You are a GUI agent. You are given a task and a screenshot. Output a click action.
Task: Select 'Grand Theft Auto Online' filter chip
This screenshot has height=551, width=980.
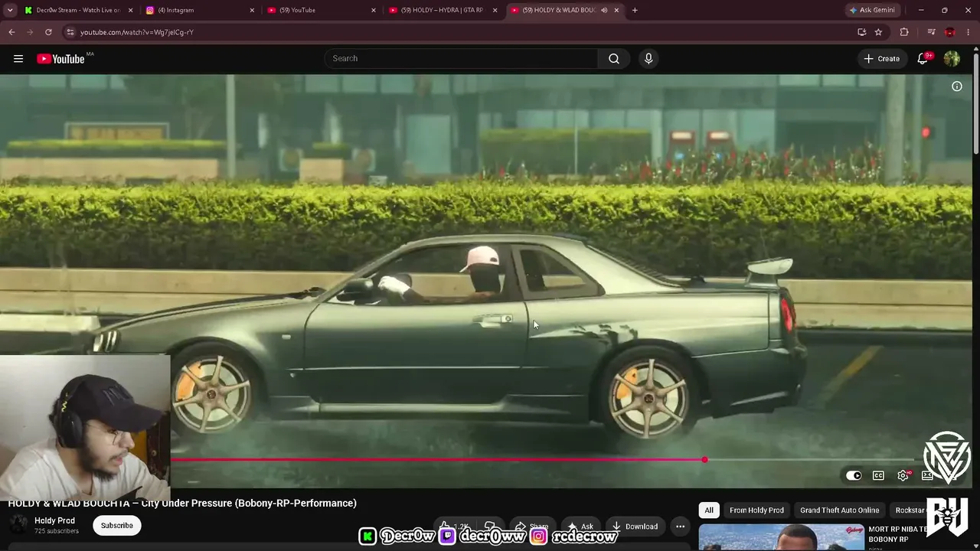tap(839, 510)
